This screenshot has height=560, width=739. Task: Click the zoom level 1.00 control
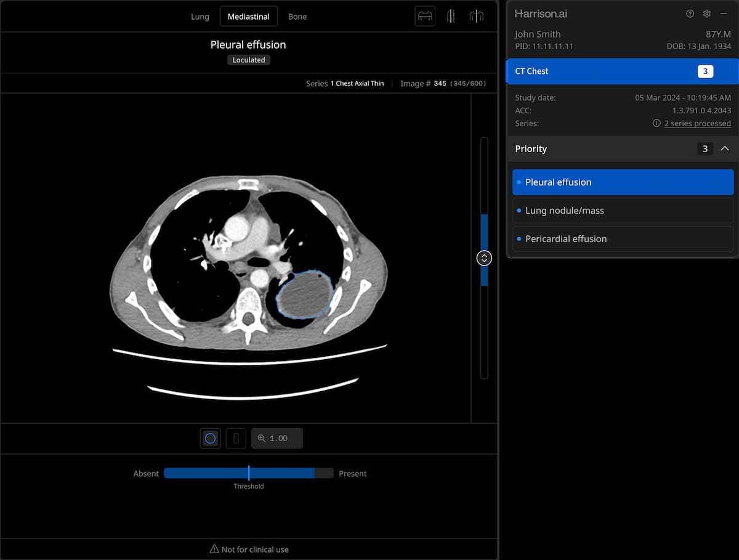(x=277, y=438)
